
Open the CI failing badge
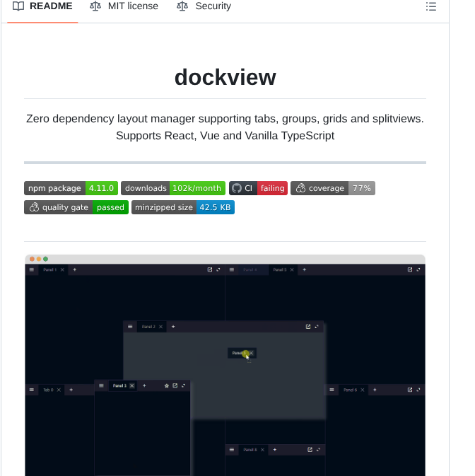[x=258, y=188]
